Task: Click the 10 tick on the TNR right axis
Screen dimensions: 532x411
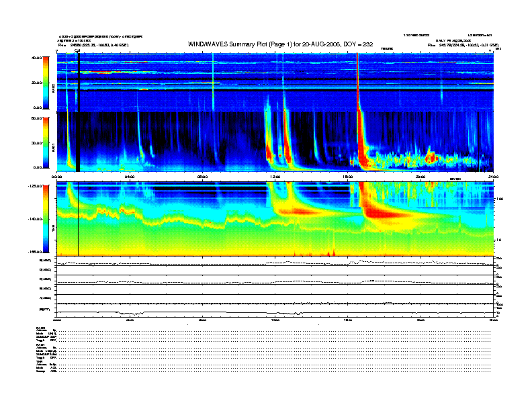Action: pos(498,240)
